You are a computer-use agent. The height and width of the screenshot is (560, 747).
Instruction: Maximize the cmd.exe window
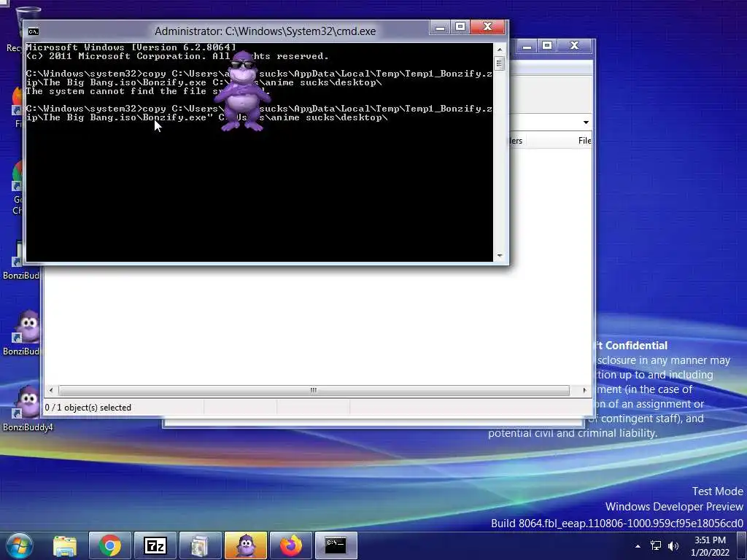click(x=460, y=27)
